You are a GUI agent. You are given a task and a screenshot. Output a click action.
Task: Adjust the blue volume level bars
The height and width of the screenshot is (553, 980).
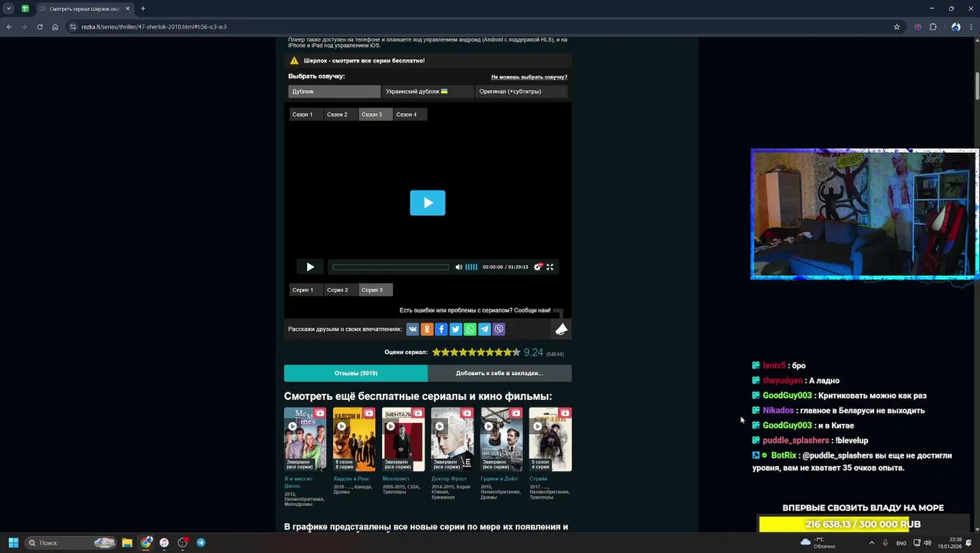point(471,267)
